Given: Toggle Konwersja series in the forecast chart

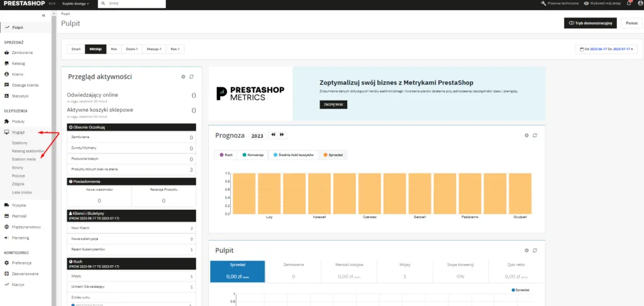Looking at the screenshot, I should pyautogui.click(x=253, y=155).
